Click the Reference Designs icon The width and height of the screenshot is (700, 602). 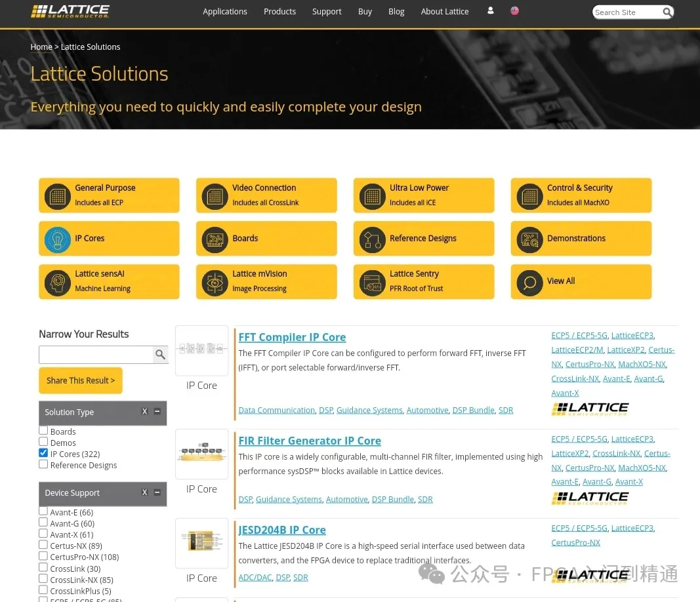pyautogui.click(x=373, y=239)
